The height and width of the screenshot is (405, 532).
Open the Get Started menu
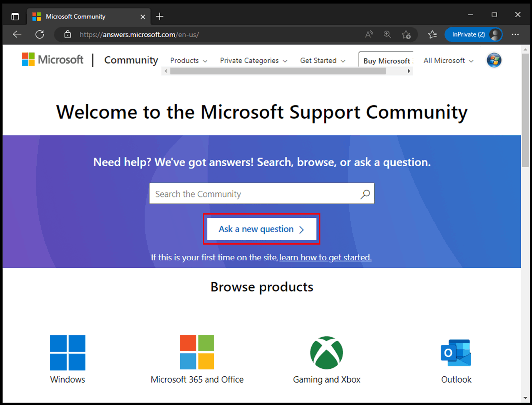pos(322,60)
